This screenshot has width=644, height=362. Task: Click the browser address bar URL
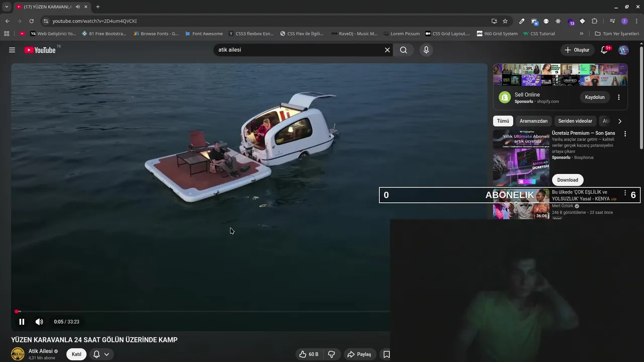pyautogui.click(x=95, y=21)
